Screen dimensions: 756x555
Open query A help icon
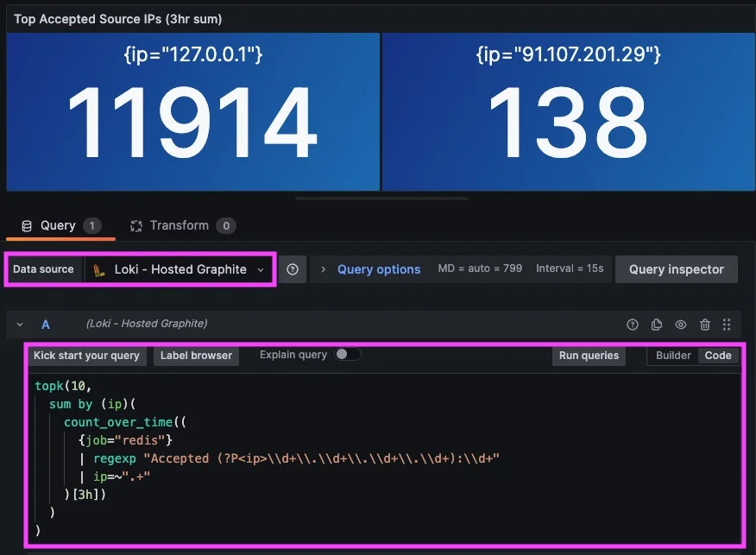point(633,325)
